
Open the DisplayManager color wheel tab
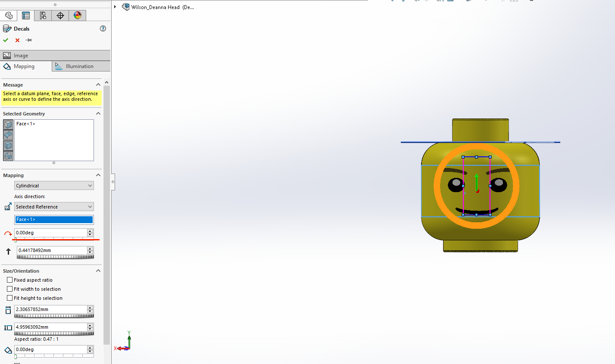click(x=77, y=15)
